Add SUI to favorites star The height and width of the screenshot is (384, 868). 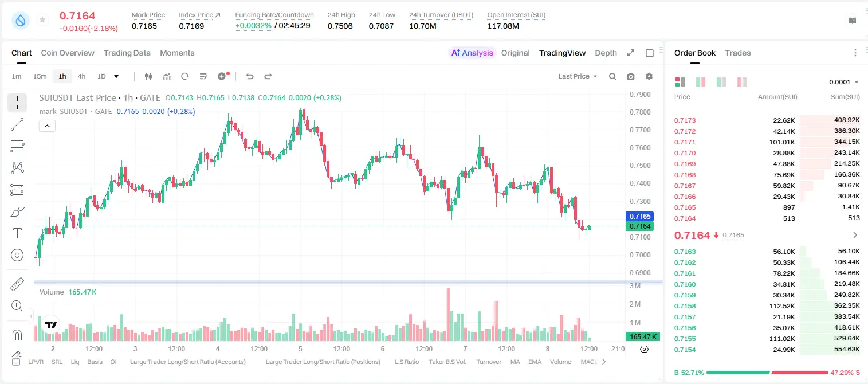pyautogui.click(x=42, y=20)
